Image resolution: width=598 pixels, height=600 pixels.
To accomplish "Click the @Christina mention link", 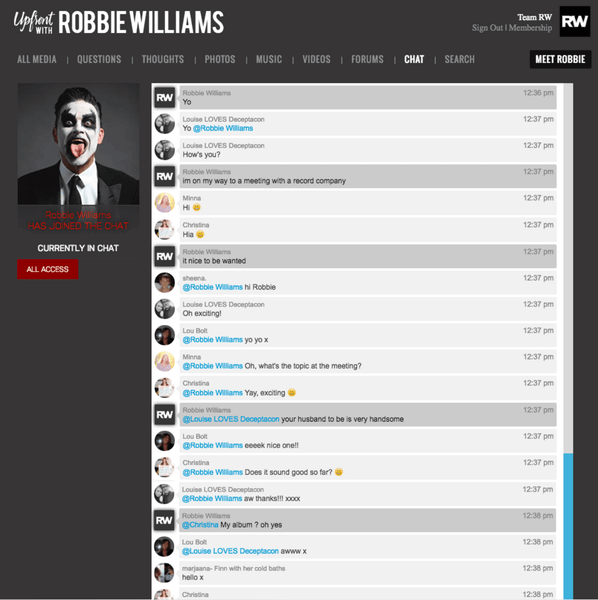I will (x=200, y=525).
